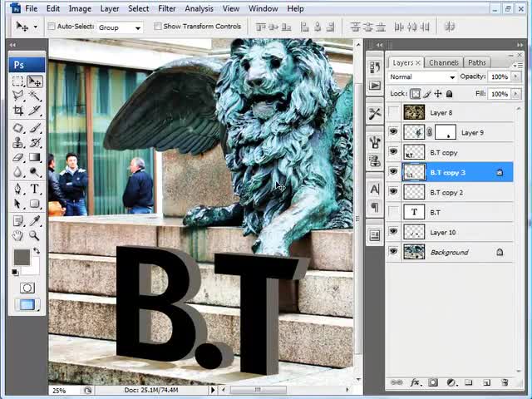Swap foreground and background colors
This screenshot has height=399, width=532.
coord(37,251)
